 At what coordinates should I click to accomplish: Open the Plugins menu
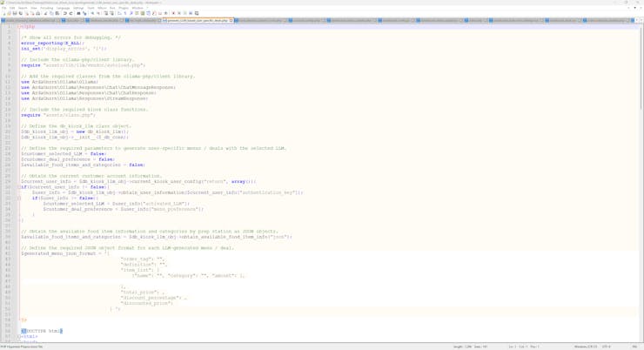pyautogui.click(x=123, y=8)
